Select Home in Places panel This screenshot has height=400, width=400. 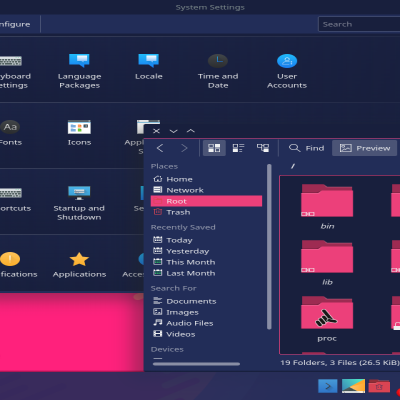point(206,179)
